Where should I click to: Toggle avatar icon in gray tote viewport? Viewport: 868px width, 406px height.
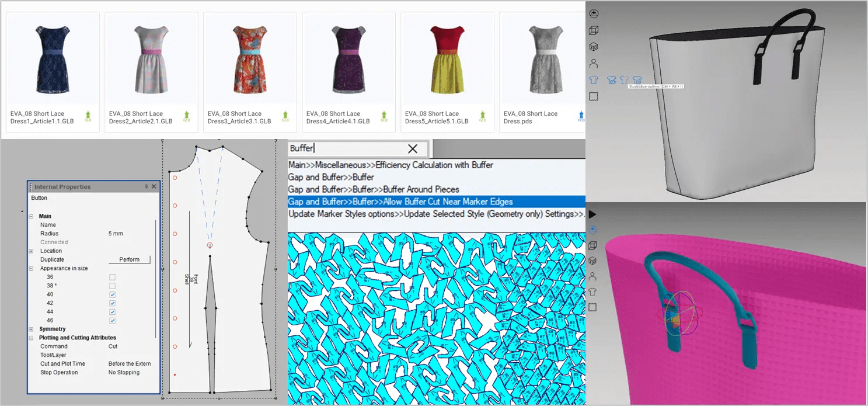(x=594, y=63)
